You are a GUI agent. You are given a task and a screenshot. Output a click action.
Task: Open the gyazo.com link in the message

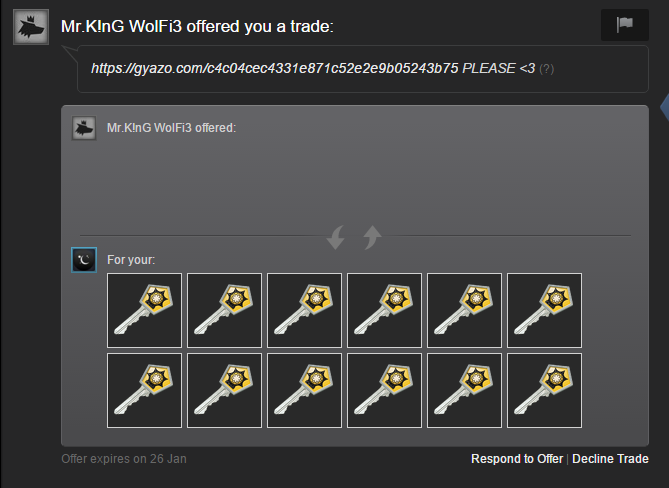(275, 68)
